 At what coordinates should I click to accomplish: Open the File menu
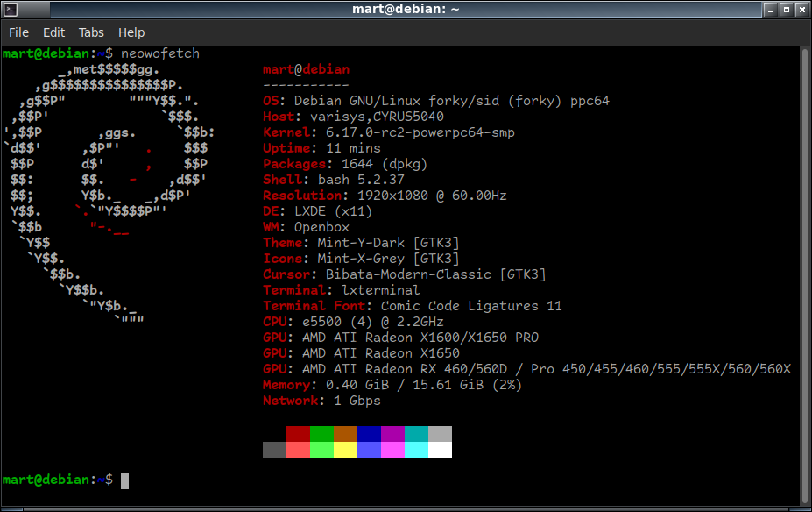tap(18, 32)
